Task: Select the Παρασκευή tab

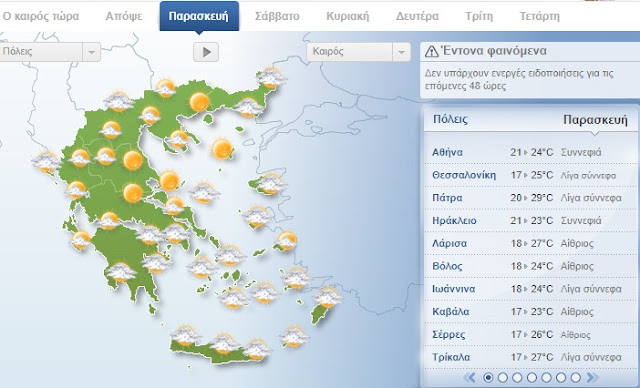Action: pos(199,16)
